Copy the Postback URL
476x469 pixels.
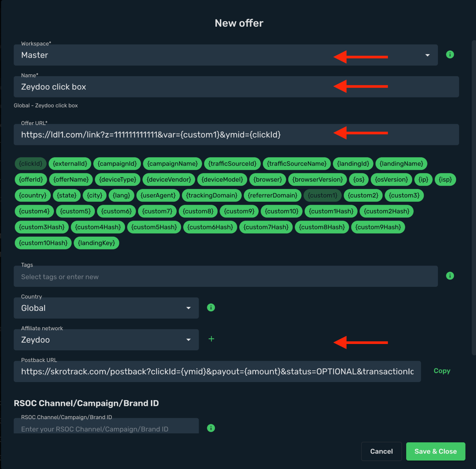(442, 371)
